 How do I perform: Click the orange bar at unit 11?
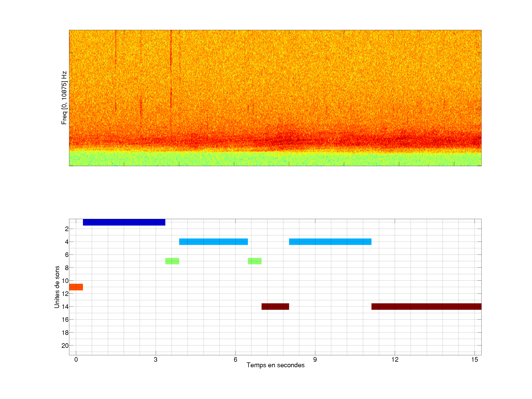(76, 287)
